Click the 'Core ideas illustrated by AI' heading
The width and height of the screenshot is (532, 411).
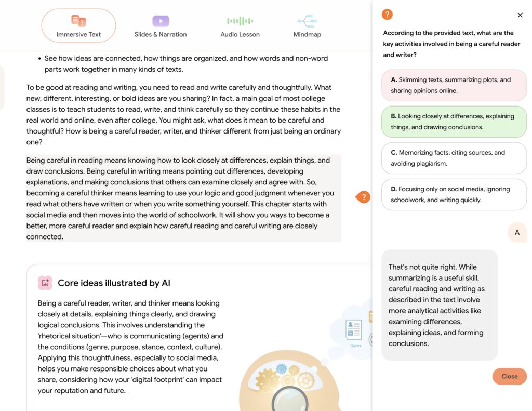pyautogui.click(x=114, y=283)
